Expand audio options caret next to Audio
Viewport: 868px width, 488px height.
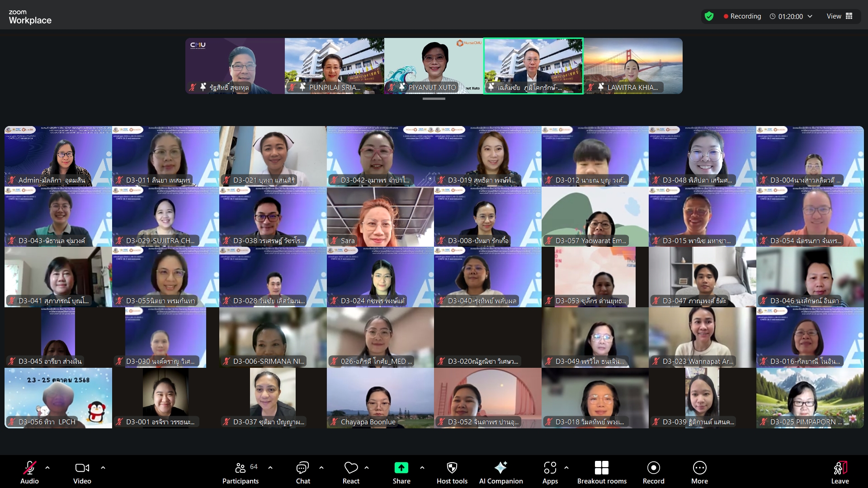tap(47, 468)
